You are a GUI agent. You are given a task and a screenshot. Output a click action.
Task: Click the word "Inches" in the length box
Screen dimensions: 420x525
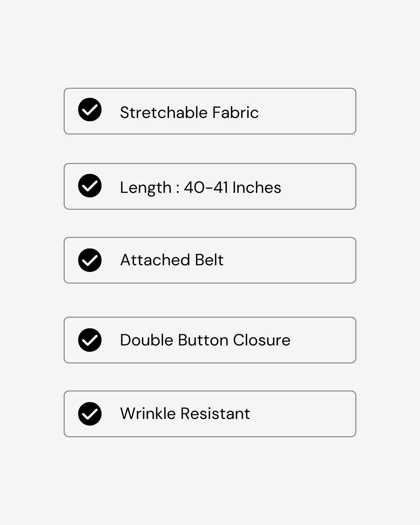pyautogui.click(x=257, y=187)
